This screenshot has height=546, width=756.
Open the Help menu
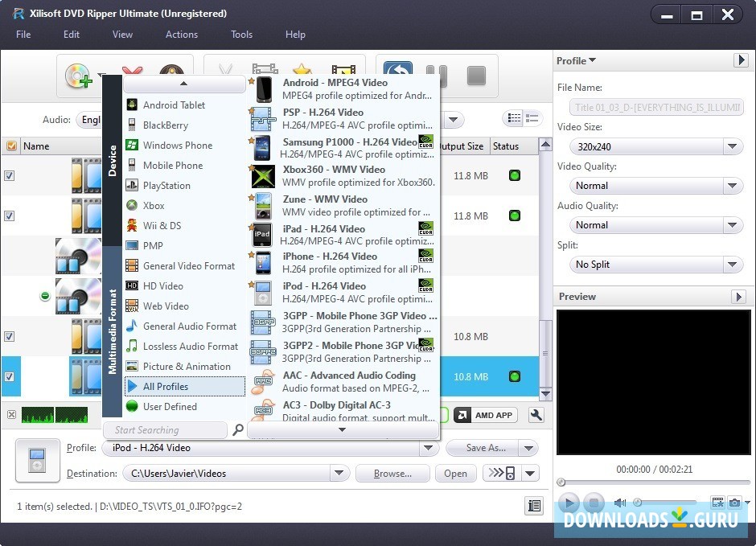[x=295, y=35]
